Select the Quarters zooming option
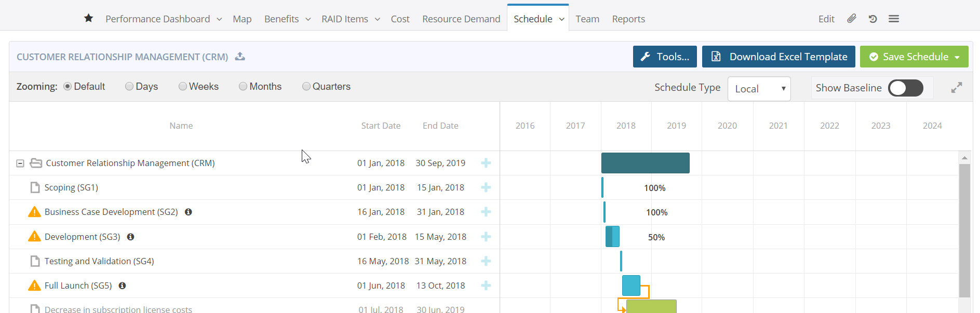 306,87
